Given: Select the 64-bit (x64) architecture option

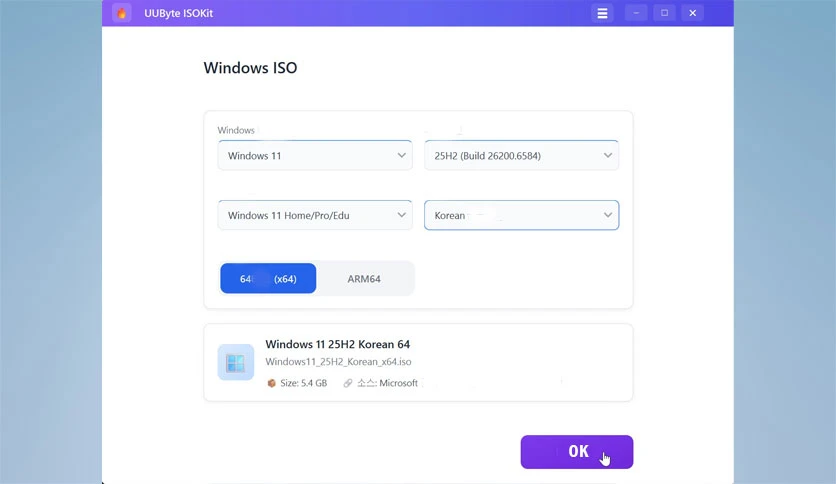Looking at the screenshot, I should click(268, 279).
